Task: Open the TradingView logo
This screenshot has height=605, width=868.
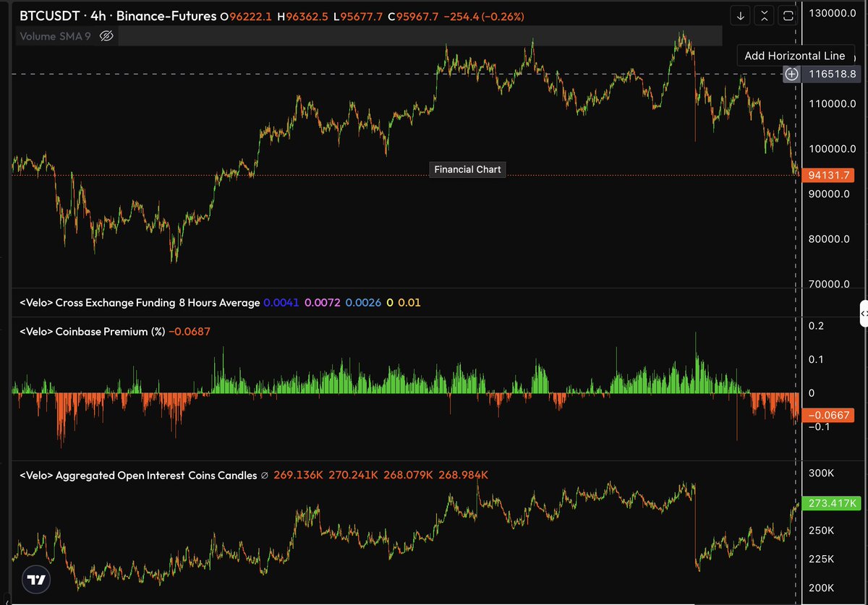Action: coord(35,579)
